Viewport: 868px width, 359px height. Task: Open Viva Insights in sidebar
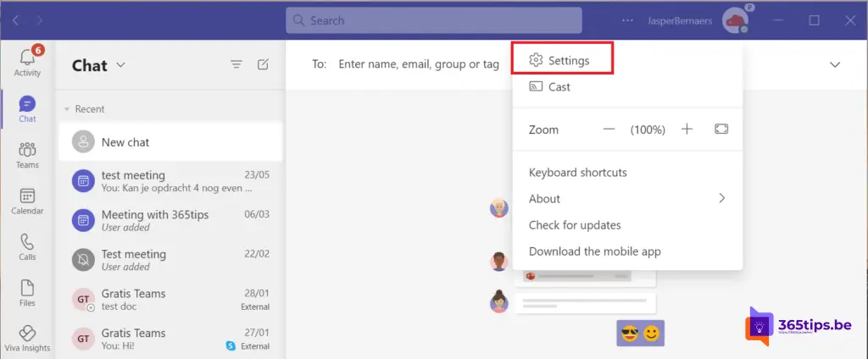(x=27, y=338)
